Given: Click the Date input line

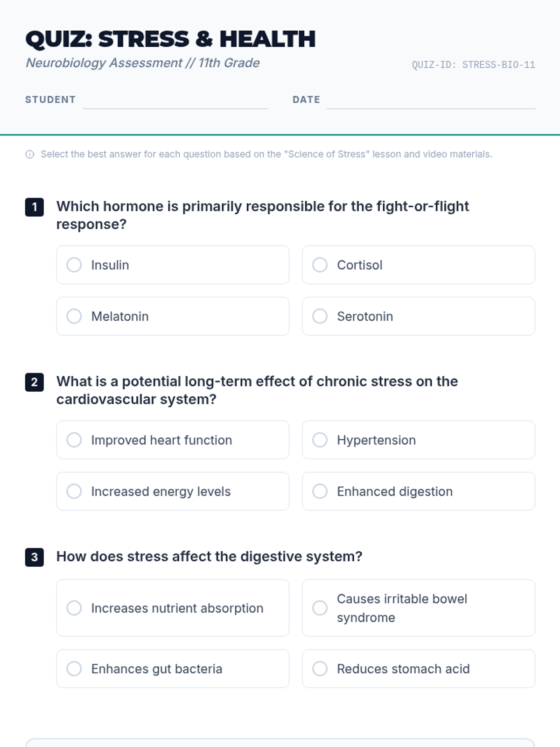Looking at the screenshot, I should (430, 102).
